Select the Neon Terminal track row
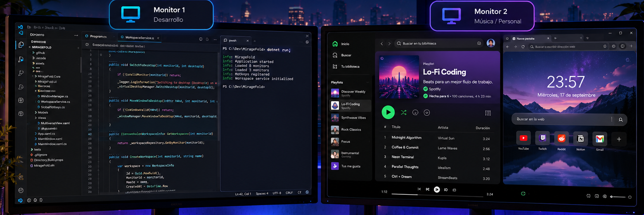Viewport: 644px width, 215px height. [x=437, y=158]
